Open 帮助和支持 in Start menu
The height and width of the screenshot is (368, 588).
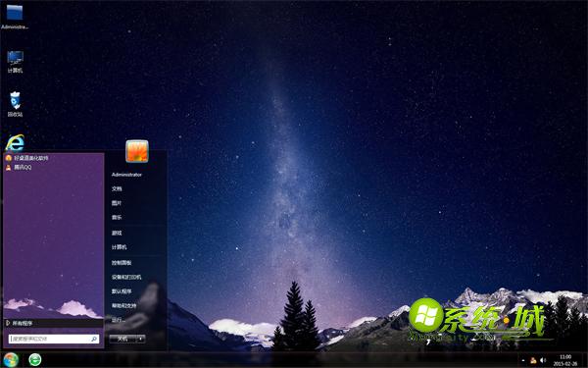(123, 305)
